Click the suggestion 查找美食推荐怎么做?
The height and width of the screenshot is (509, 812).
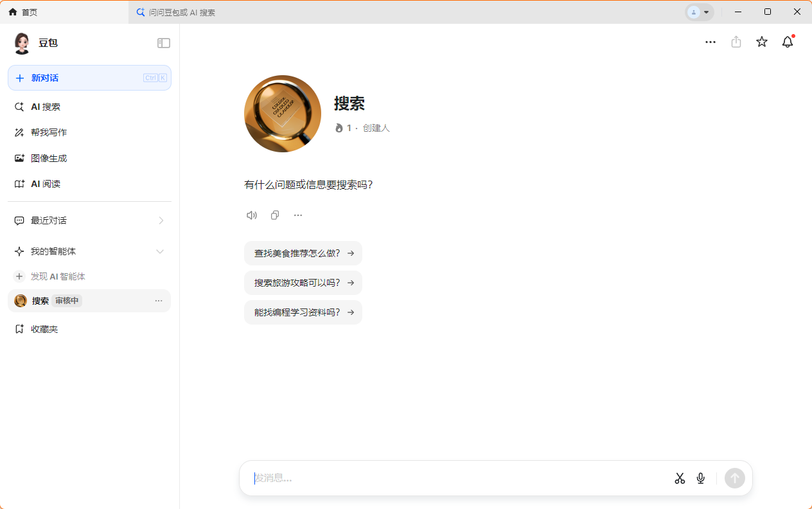coord(303,253)
